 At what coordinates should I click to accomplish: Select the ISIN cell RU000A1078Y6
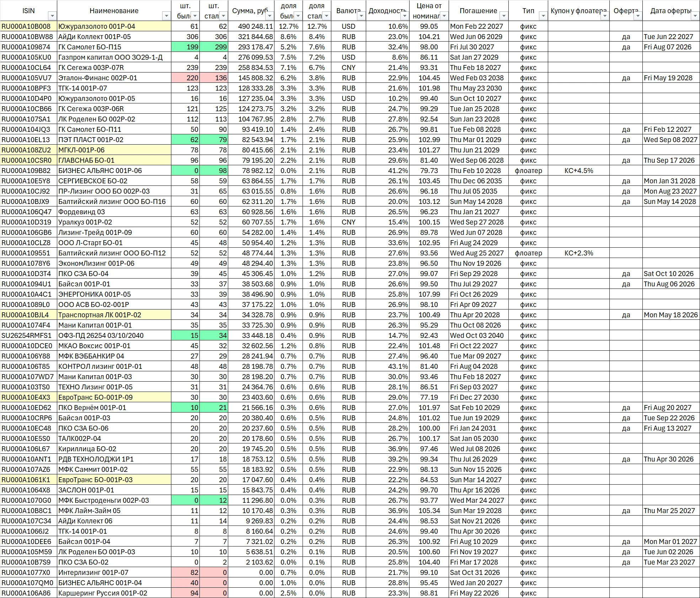pyautogui.click(x=28, y=263)
